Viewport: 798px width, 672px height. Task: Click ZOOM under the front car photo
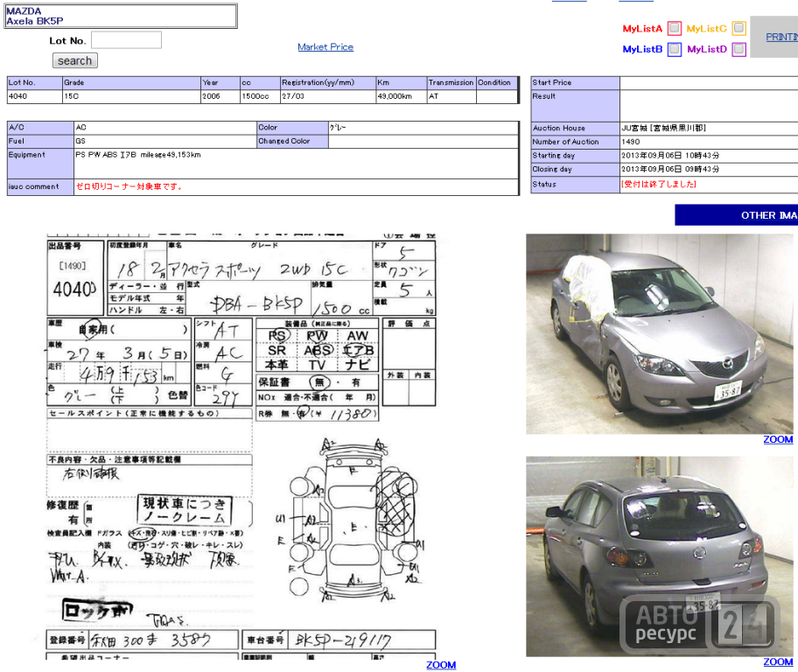[x=778, y=439]
